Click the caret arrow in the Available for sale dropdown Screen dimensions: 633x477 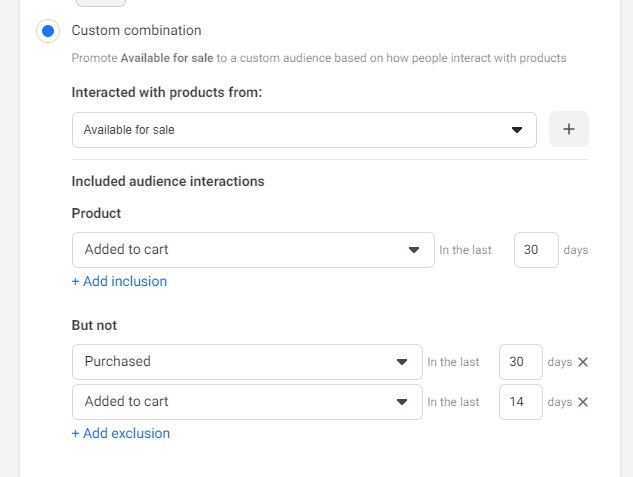(517, 130)
